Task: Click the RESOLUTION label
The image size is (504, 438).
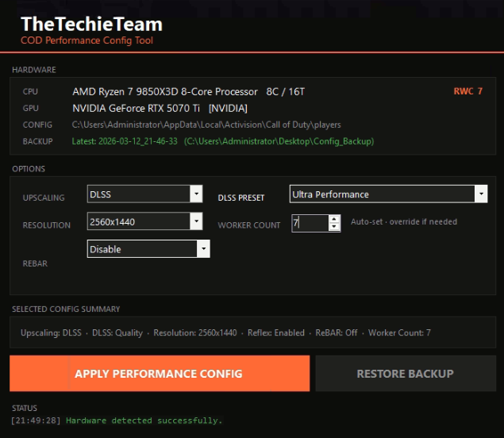Action: pos(47,225)
